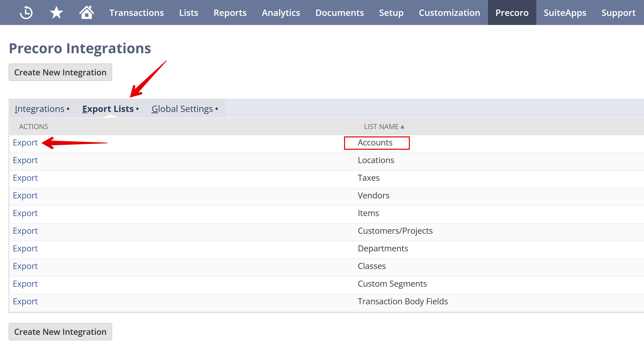The height and width of the screenshot is (356, 644).
Task: Select the Locations list name cell
Action: coord(376,160)
